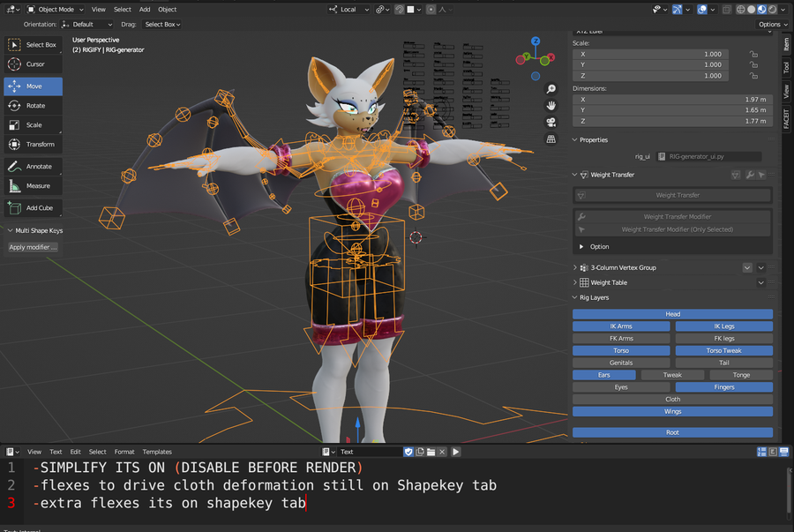Open the Local transform orientation dropdown
The image size is (794, 532).
coord(348,10)
